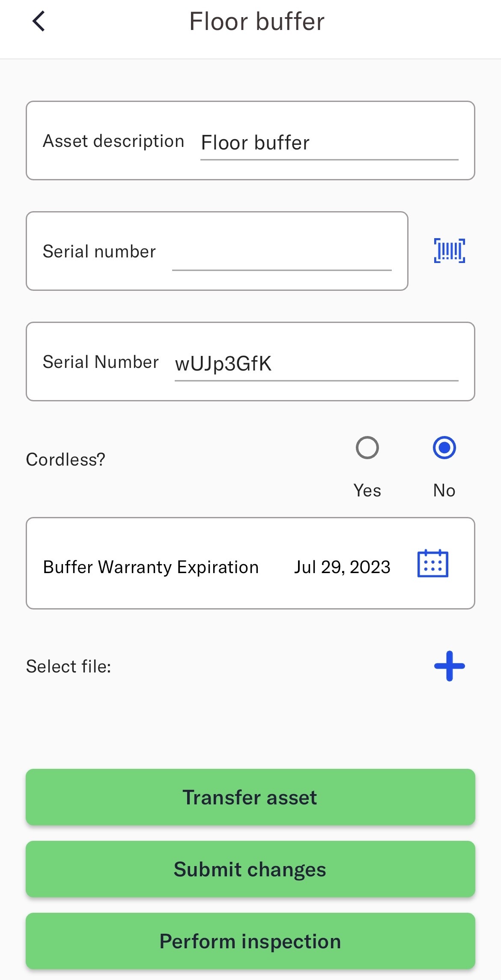Select Yes radio button for Cordless
Image resolution: width=501 pixels, height=980 pixels.
coord(367,448)
